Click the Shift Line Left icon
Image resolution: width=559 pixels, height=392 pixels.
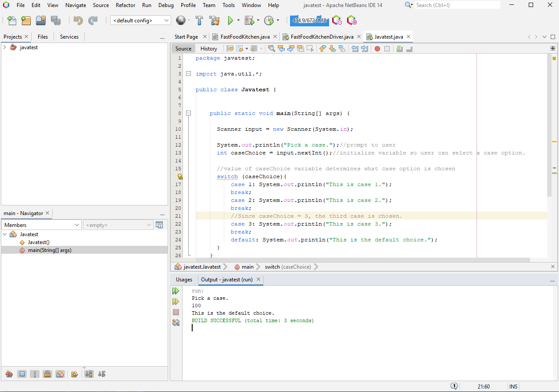[355, 49]
